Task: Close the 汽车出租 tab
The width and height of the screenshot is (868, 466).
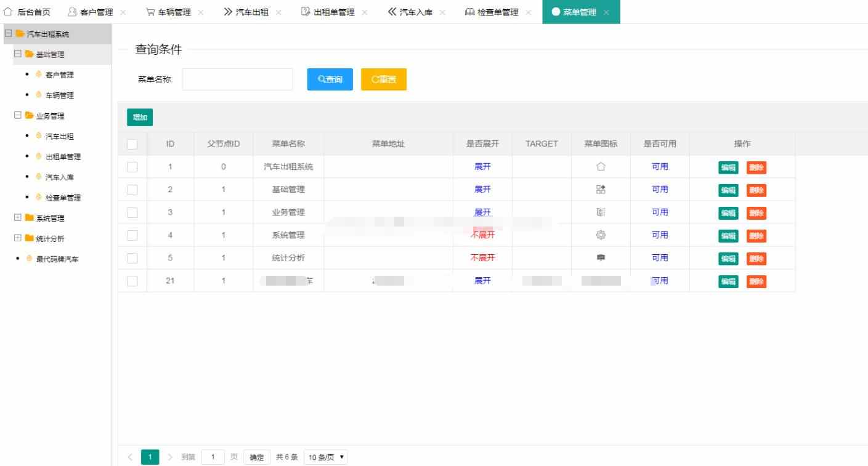Action: tap(278, 12)
